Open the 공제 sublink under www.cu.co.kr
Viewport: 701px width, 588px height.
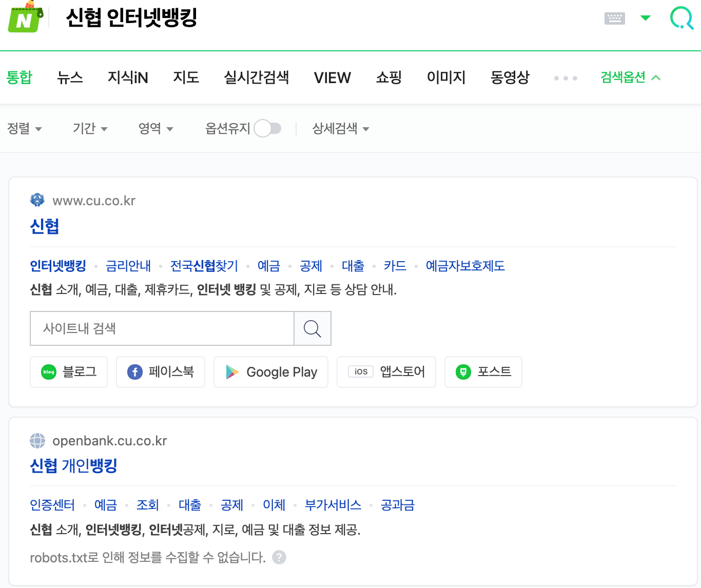click(311, 266)
